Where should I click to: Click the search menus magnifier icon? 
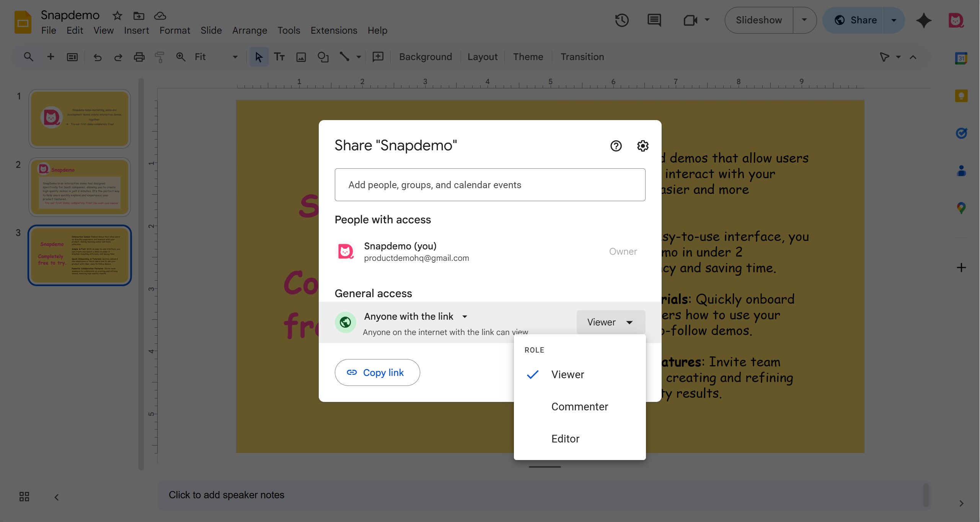pyautogui.click(x=28, y=57)
